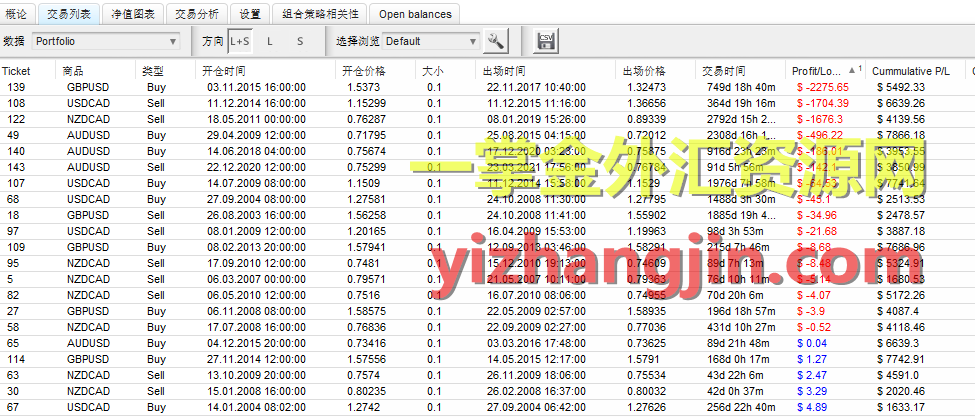Select ticket 114 cell

coord(16,359)
